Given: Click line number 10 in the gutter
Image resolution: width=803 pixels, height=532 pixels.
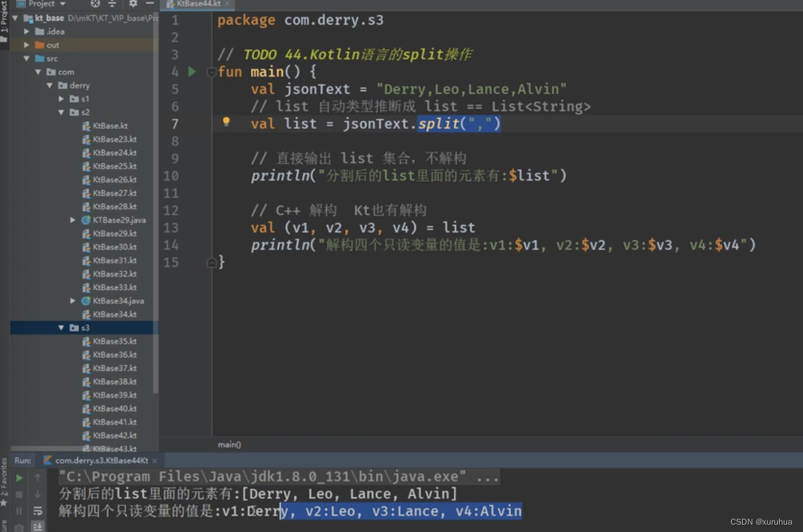Looking at the screenshot, I should [x=171, y=176].
